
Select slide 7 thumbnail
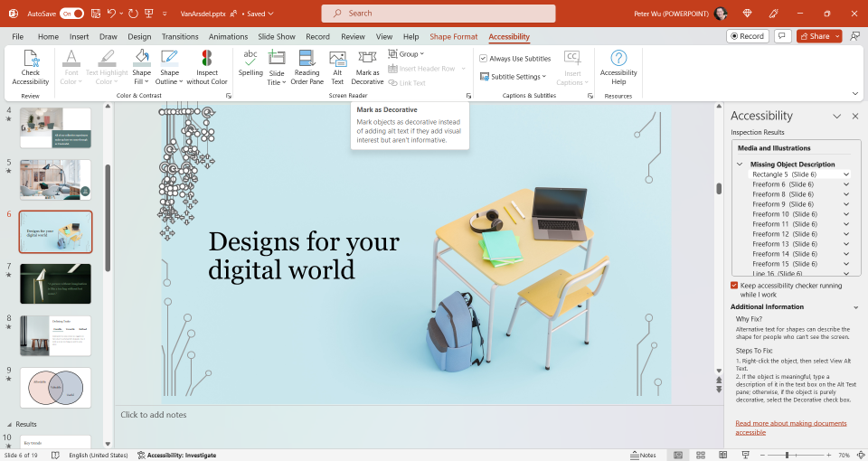[55, 284]
